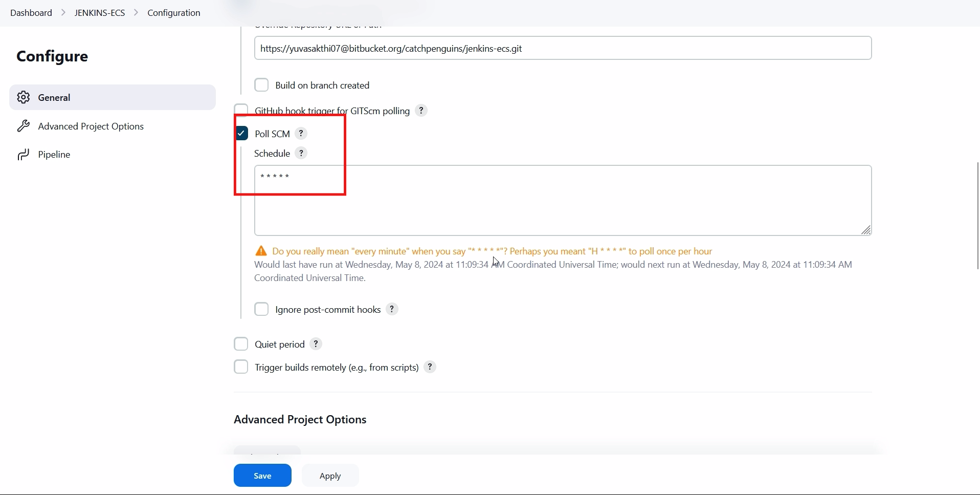Image resolution: width=980 pixels, height=495 pixels.
Task: Go to Dashboard breadcrumb
Action: pyautogui.click(x=31, y=13)
